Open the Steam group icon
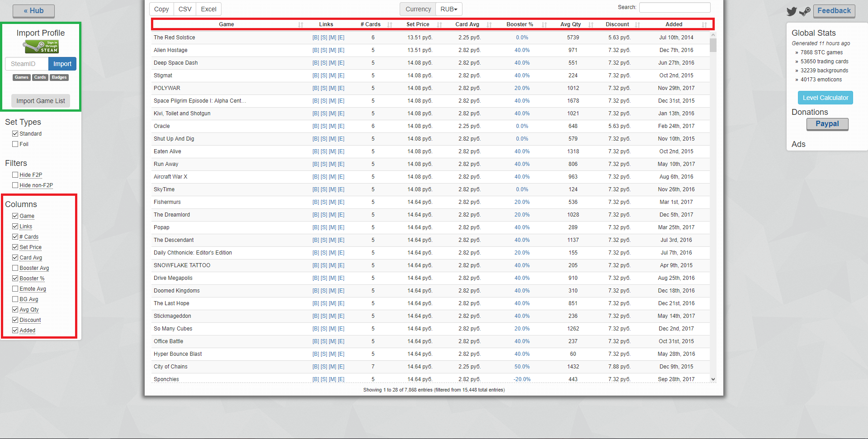Image resolution: width=868 pixels, height=439 pixels. [x=805, y=11]
